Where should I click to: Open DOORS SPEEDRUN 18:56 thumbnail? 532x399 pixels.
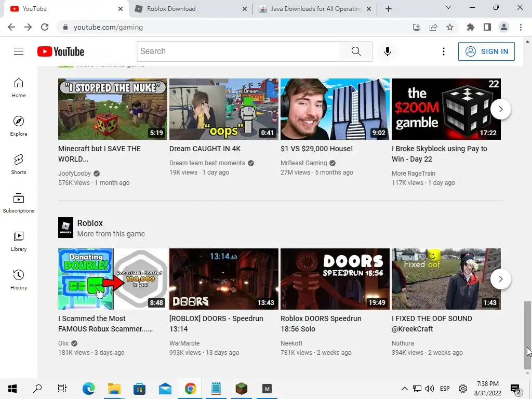[335, 279]
